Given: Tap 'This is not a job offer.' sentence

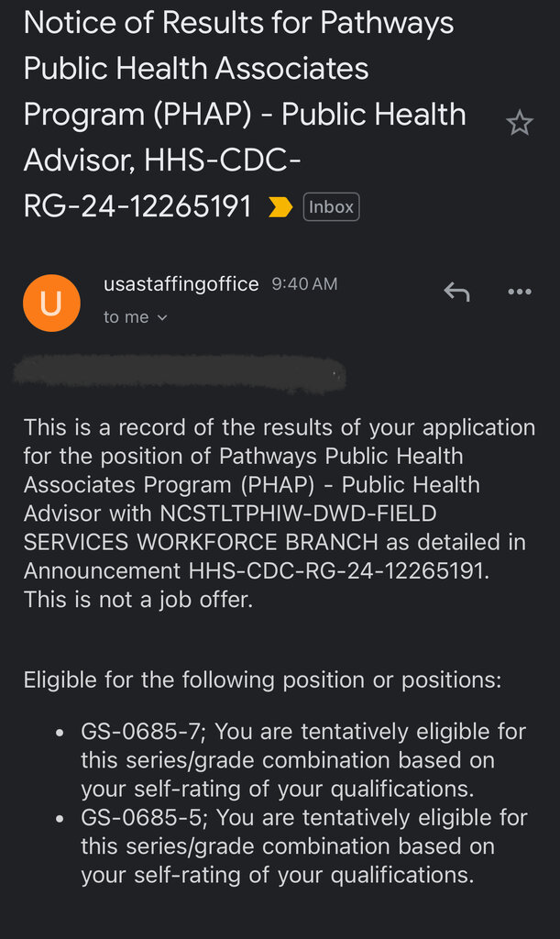Looking at the screenshot, I should coord(137,600).
